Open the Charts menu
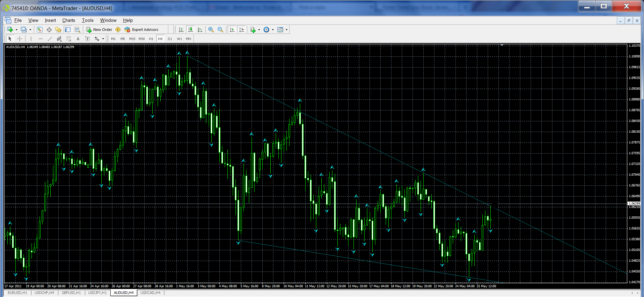644x297 pixels. 68,20
